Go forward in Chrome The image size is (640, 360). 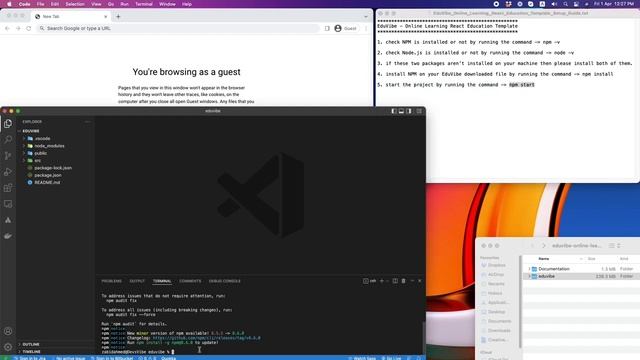coord(18,28)
